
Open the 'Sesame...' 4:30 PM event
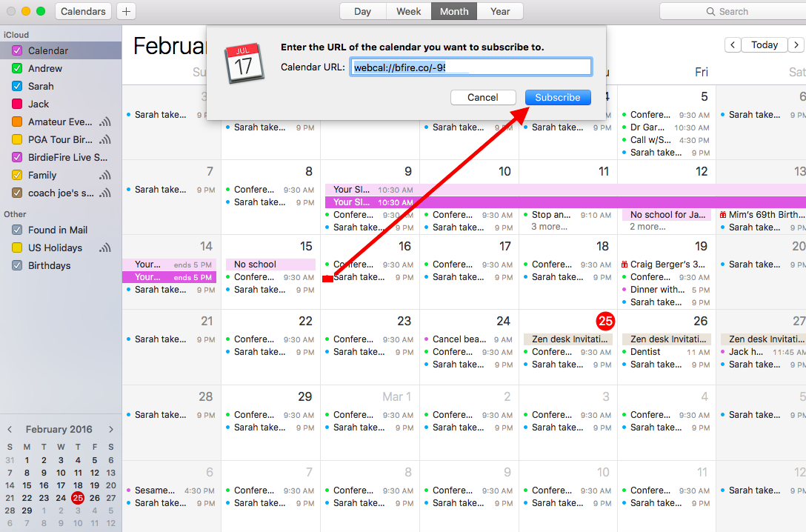pyautogui.click(x=171, y=491)
